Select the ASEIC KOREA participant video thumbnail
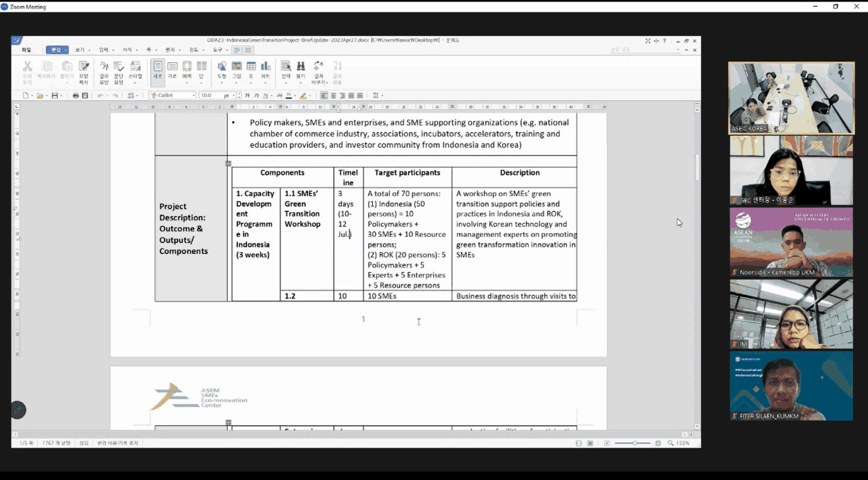The height and width of the screenshot is (480, 868). coord(791,97)
